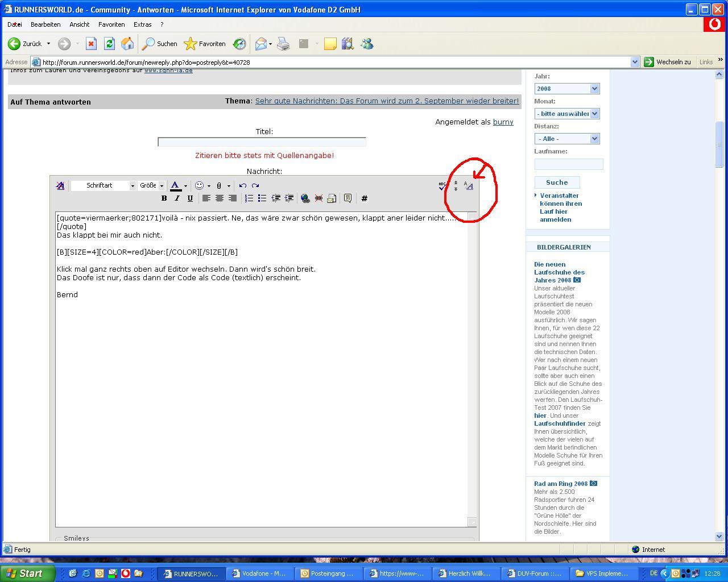Toggle underline formatting in the editor
The width and height of the screenshot is (728, 582).
pos(190,198)
